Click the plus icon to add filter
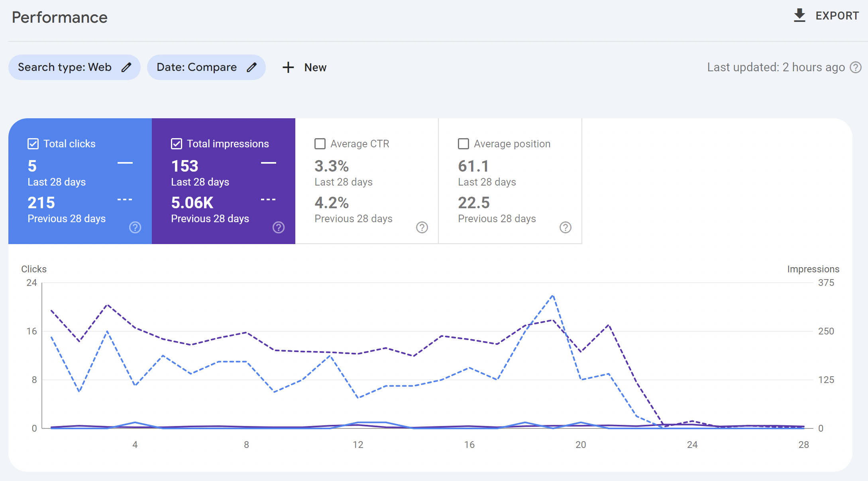The width and height of the screenshot is (868, 481). (288, 67)
